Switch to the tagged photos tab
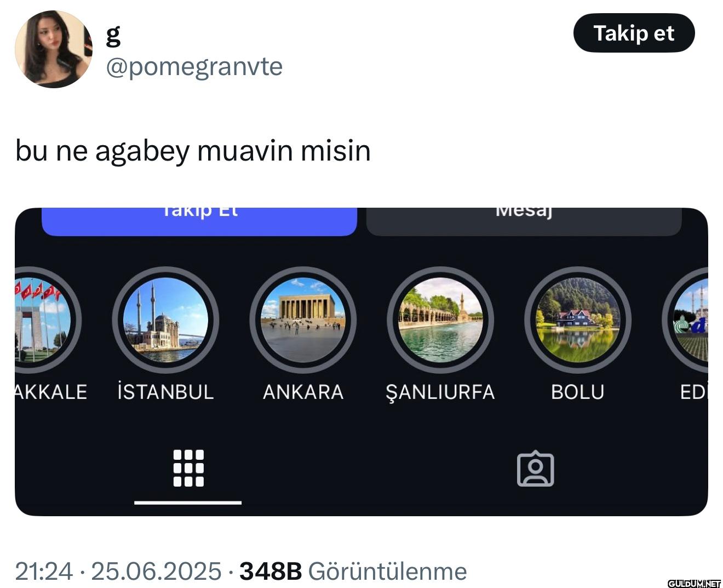Image resolution: width=723 pixels, height=588 pixels. tap(535, 469)
